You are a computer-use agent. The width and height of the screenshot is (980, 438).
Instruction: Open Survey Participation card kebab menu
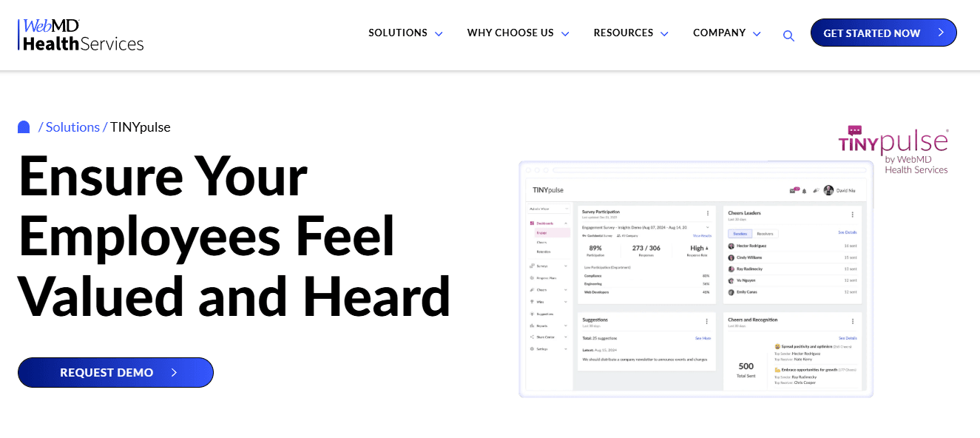pos(708,214)
